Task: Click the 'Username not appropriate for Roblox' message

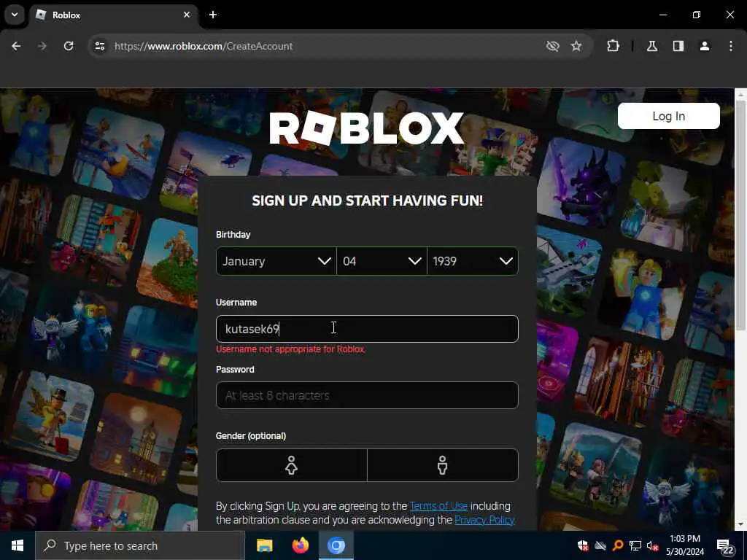Action: (290, 349)
